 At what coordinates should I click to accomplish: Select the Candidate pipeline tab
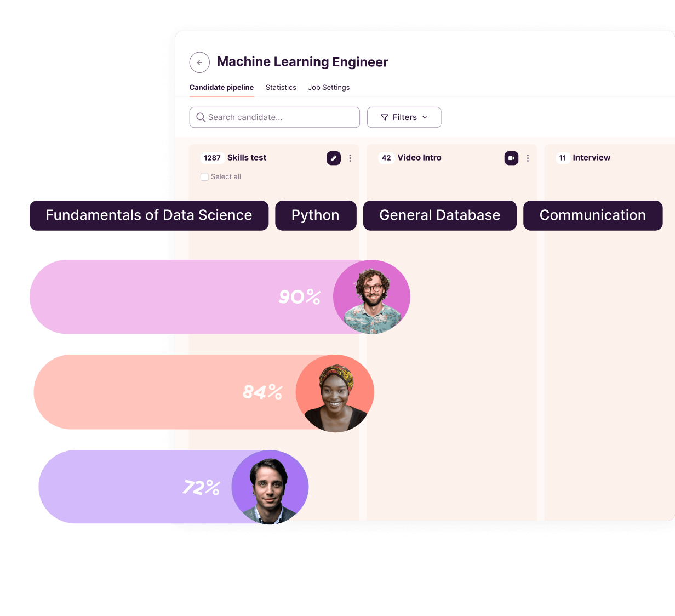pyautogui.click(x=221, y=87)
